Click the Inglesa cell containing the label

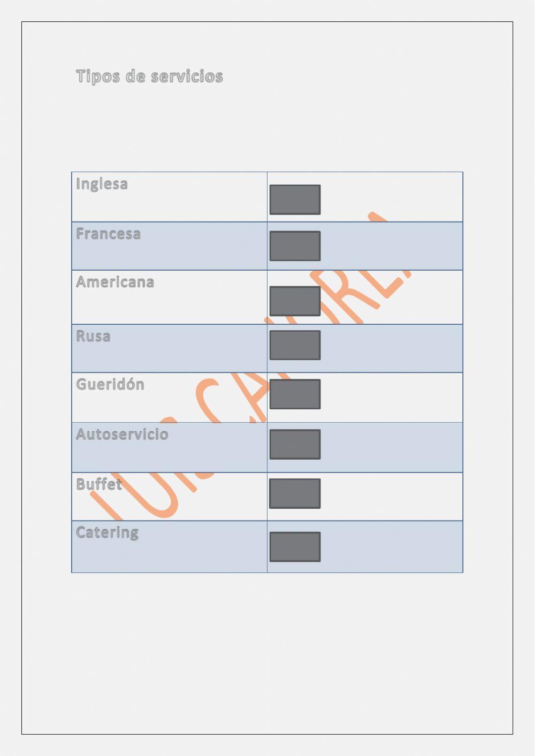coord(169,203)
